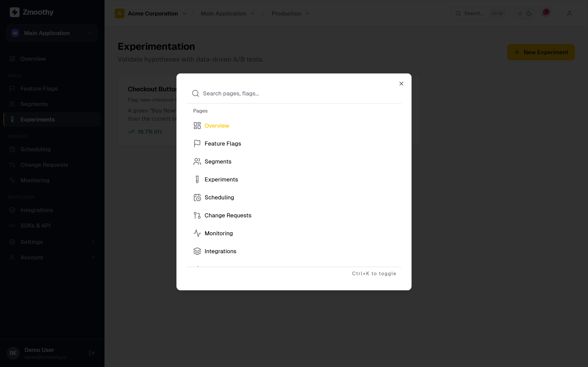588x367 pixels.
Task: Expand the Settings submenu in the sidebar
Action: (x=52, y=242)
